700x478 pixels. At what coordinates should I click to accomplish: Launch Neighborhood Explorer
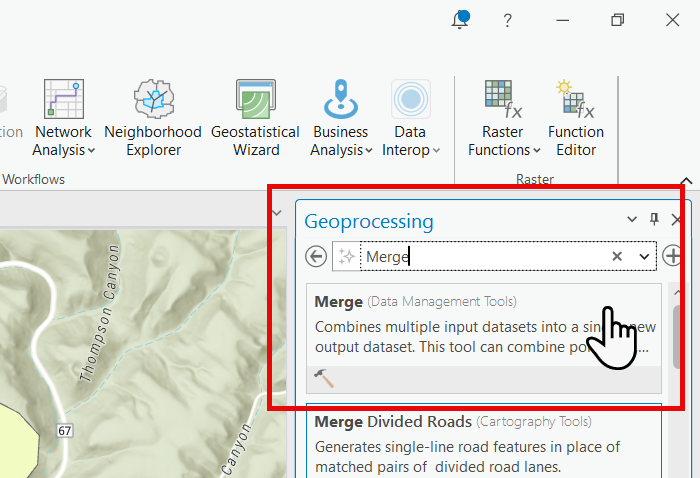[x=153, y=118]
